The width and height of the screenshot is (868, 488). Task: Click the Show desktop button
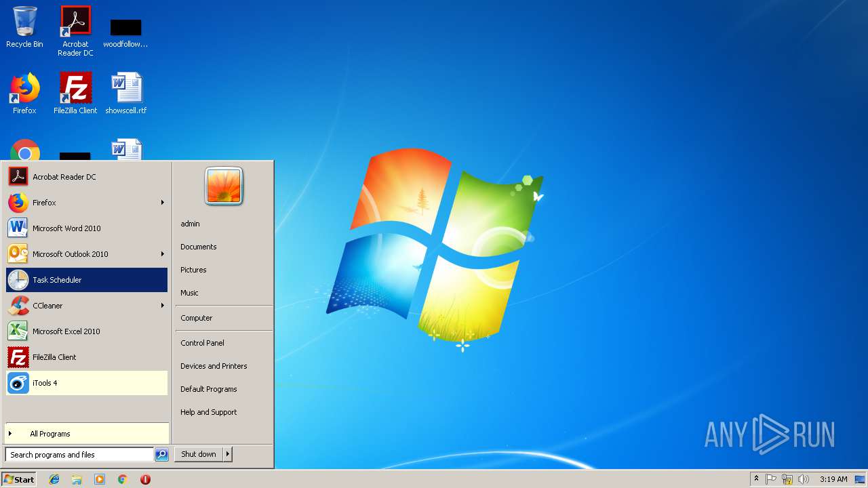point(860,479)
